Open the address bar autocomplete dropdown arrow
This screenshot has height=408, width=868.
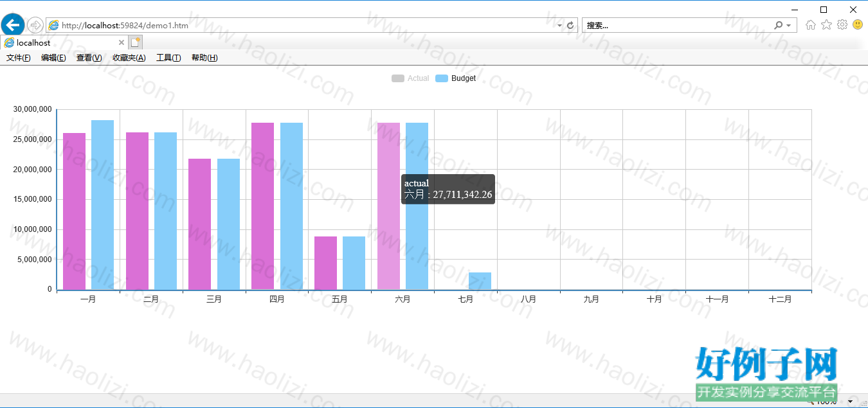tap(559, 26)
